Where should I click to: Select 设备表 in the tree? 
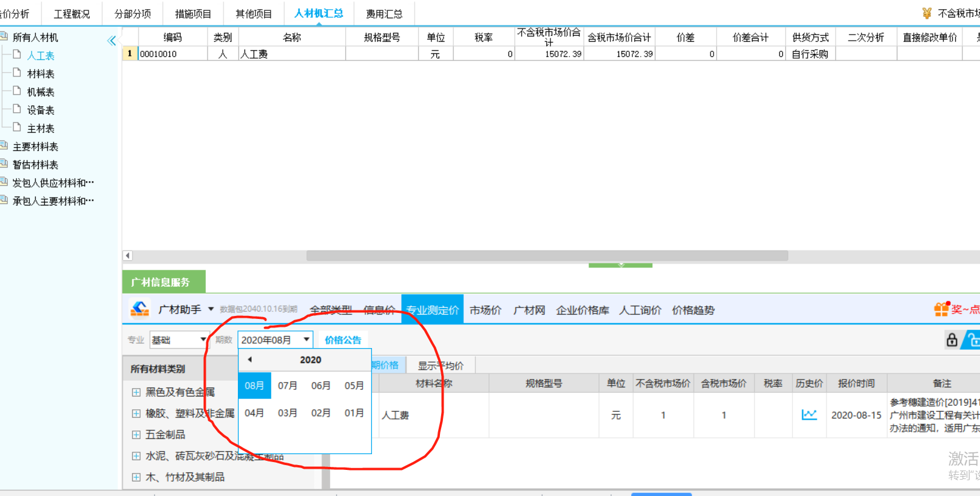coord(41,110)
